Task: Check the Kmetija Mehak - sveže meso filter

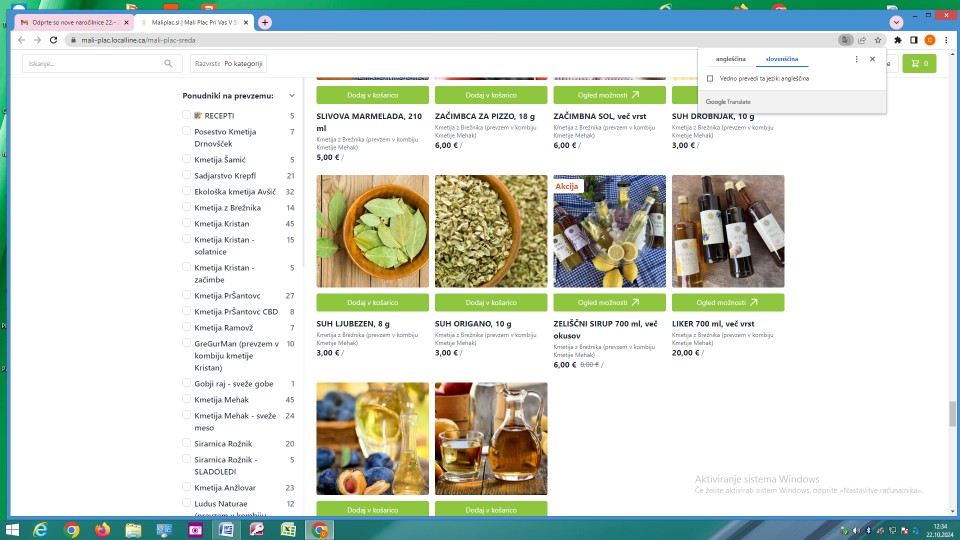Action: coord(186,414)
